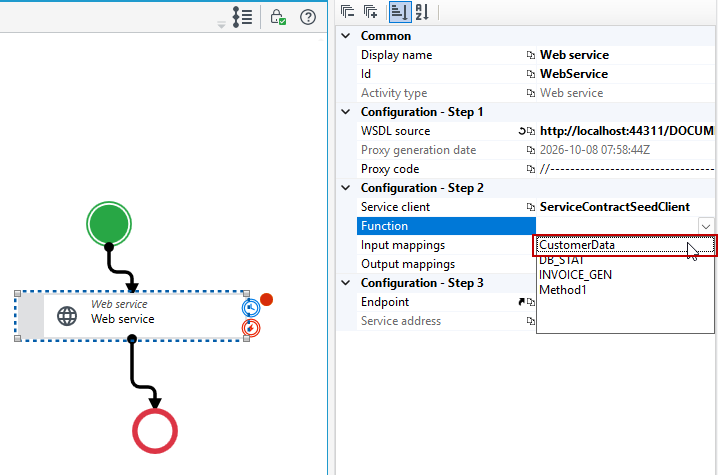Click the green start node
This screenshot has width=718, height=475.
(x=109, y=224)
